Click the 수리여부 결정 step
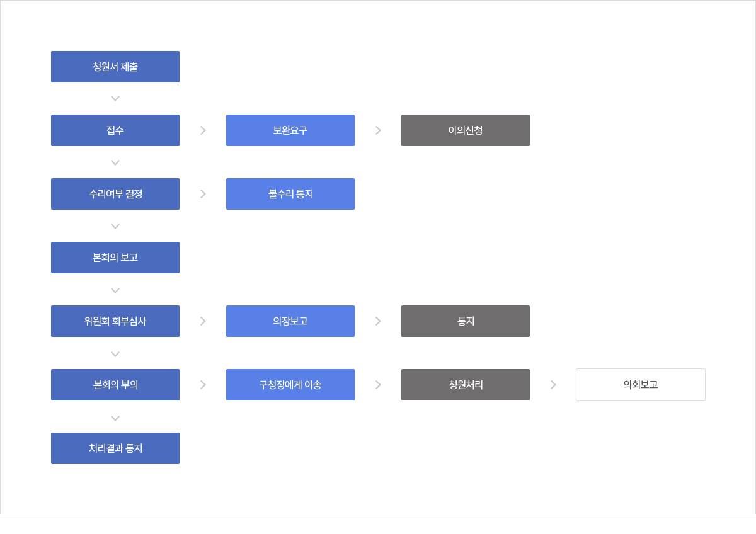Viewport: 756px width, 534px height. 115,194
